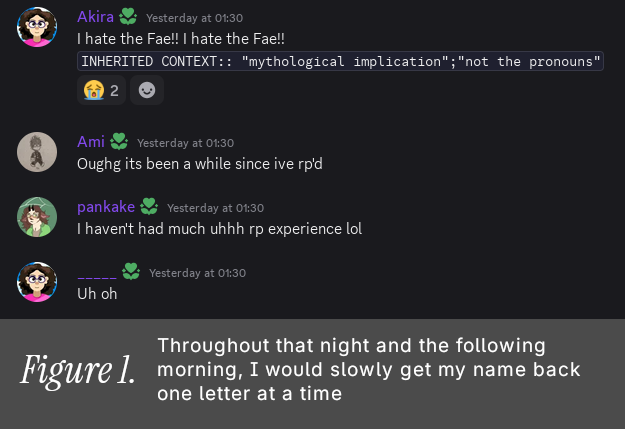
Task: Click the green badge next to pankake
Action: (149, 207)
